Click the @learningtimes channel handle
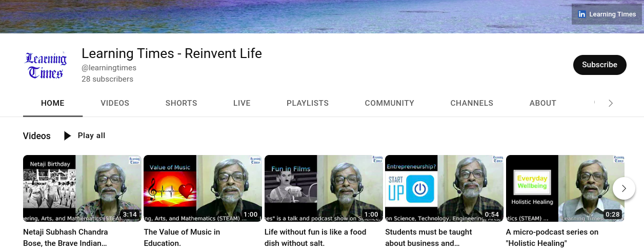Screen dimensions: 644x250 coord(109,68)
